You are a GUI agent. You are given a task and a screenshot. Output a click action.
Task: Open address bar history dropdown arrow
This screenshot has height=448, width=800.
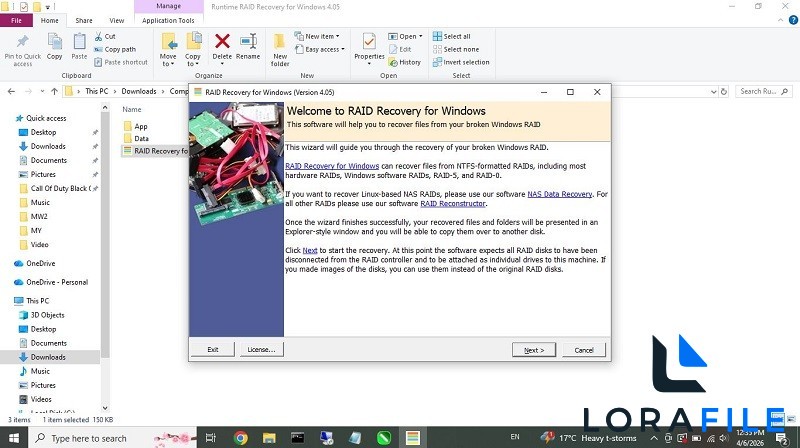[713, 92]
